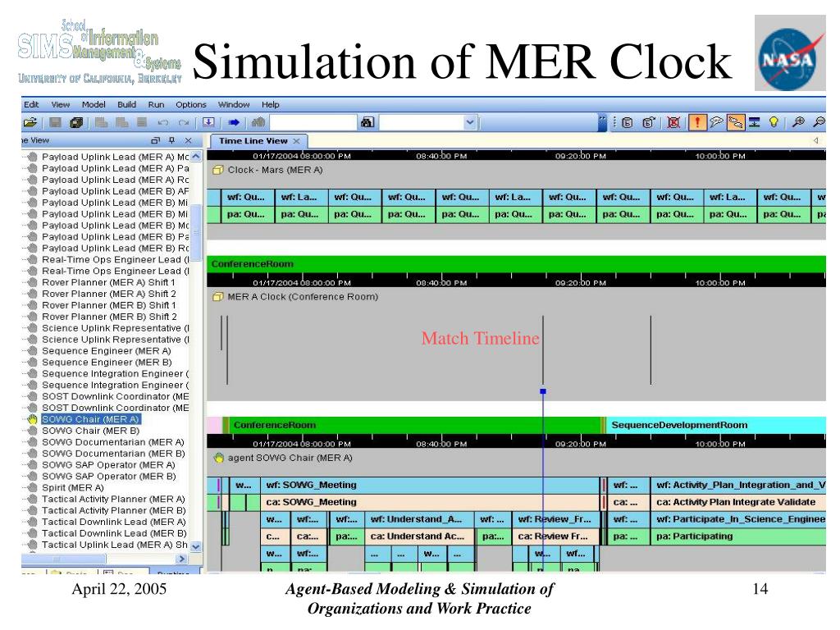840x630 pixels.
Task: Close the Time Line View tab
Action: 296,141
